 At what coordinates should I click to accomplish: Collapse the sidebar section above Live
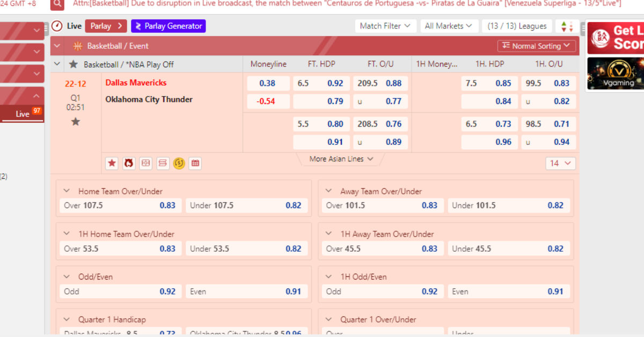click(x=36, y=96)
